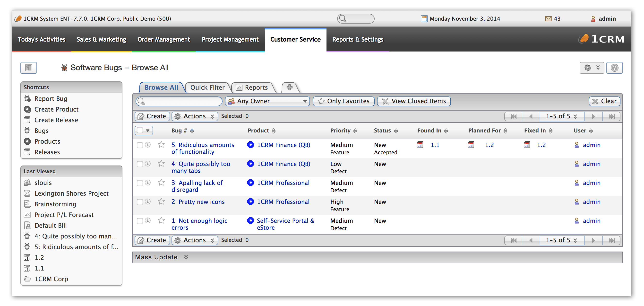Toggle the Only Favorites filter
The width and height of the screenshot is (644, 306).
point(343,101)
